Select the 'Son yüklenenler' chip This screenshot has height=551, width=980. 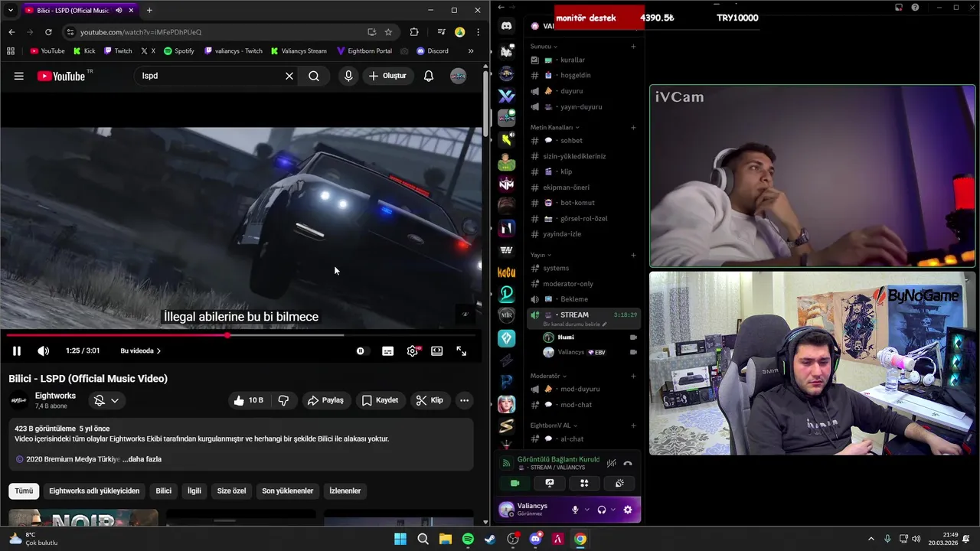pos(288,491)
